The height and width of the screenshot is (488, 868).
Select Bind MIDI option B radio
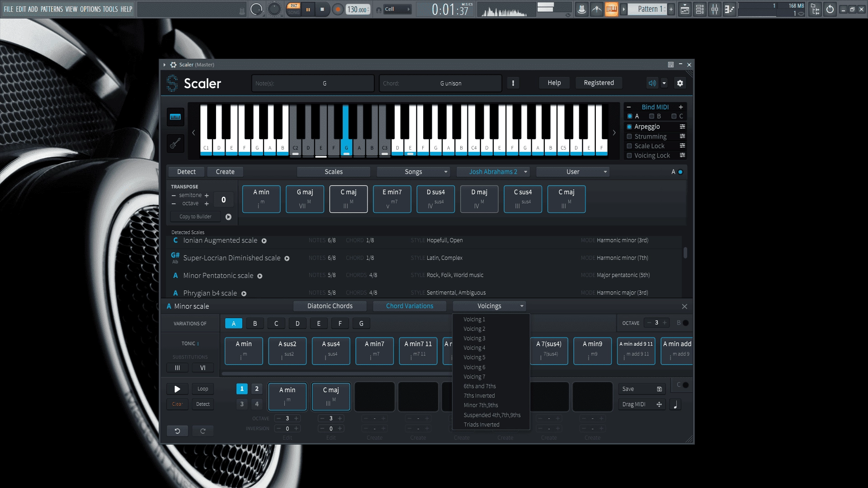(651, 117)
